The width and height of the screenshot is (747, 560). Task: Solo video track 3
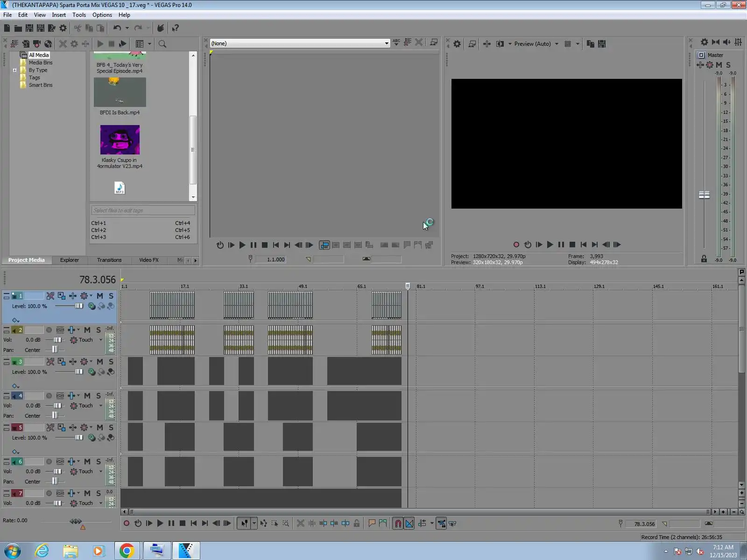(x=111, y=362)
